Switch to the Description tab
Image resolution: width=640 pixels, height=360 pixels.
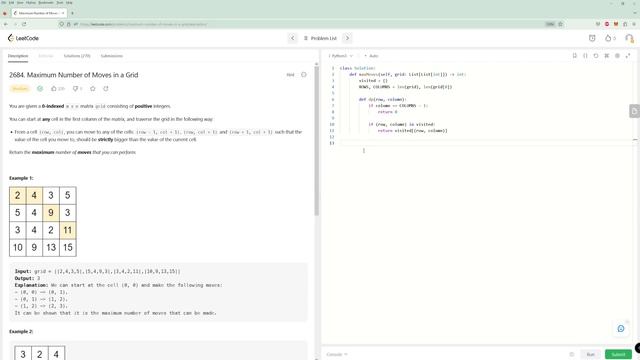coord(18,56)
